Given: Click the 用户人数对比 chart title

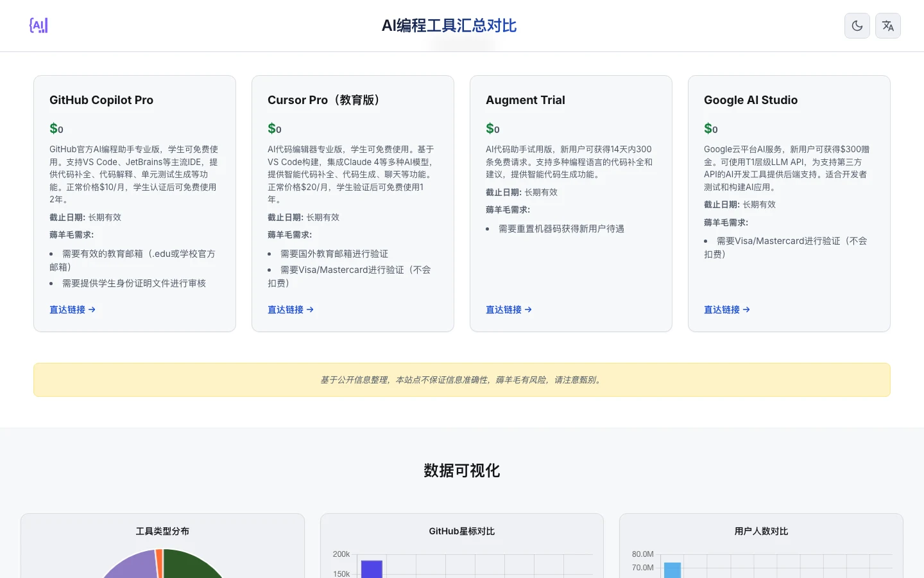Looking at the screenshot, I should 761,531.
